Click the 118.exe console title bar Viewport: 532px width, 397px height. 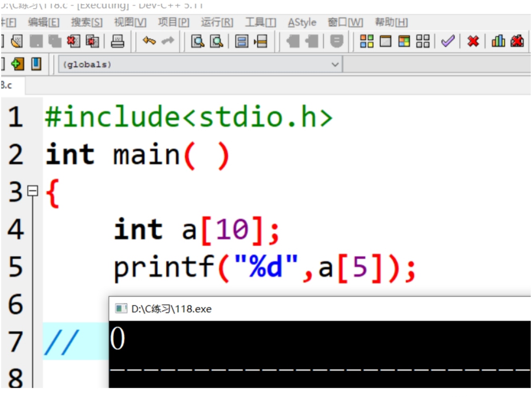[x=279, y=309]
